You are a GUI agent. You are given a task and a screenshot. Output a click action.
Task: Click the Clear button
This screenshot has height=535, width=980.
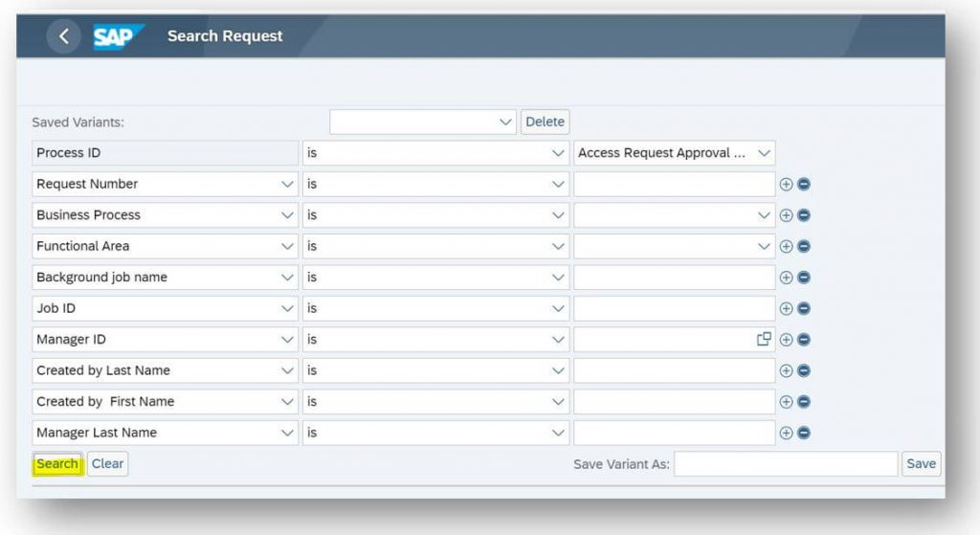107,464
